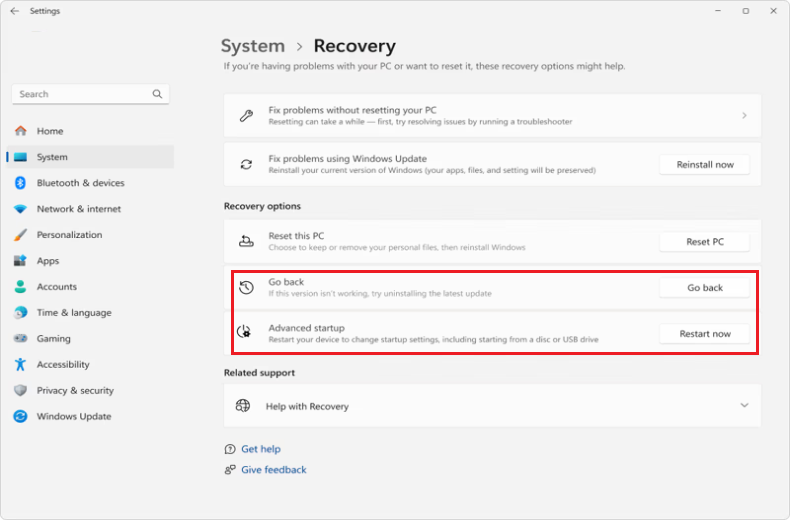Click the 'Fix problems using Windows Update' title
This screenshot has height=520, width=790.
(348, 159)
